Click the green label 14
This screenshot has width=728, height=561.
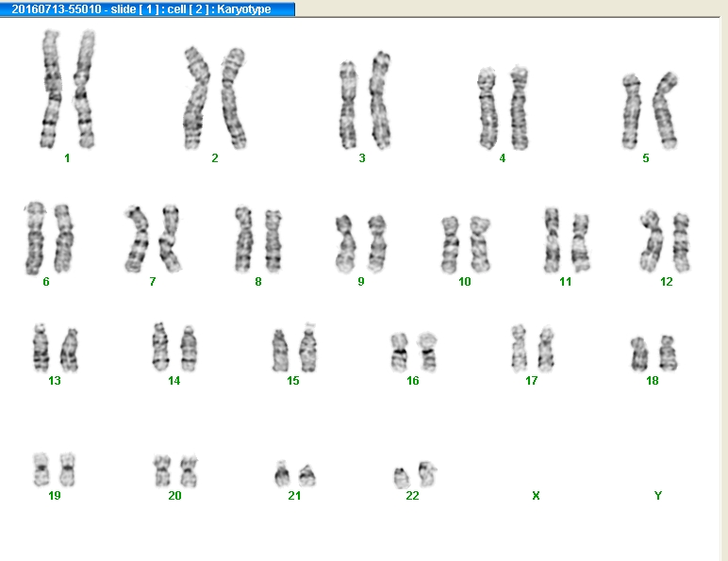174,381
